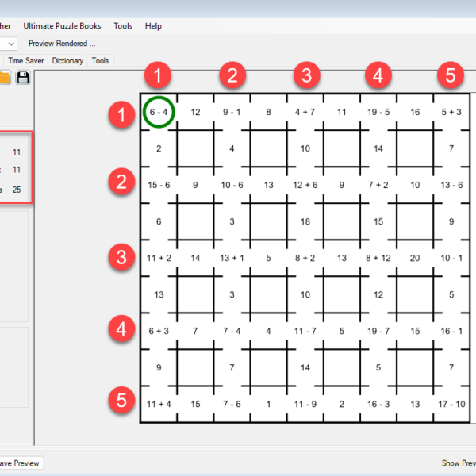Select the Tools tab beside Dictionary

pyautogui.click(x=100, y=60)
